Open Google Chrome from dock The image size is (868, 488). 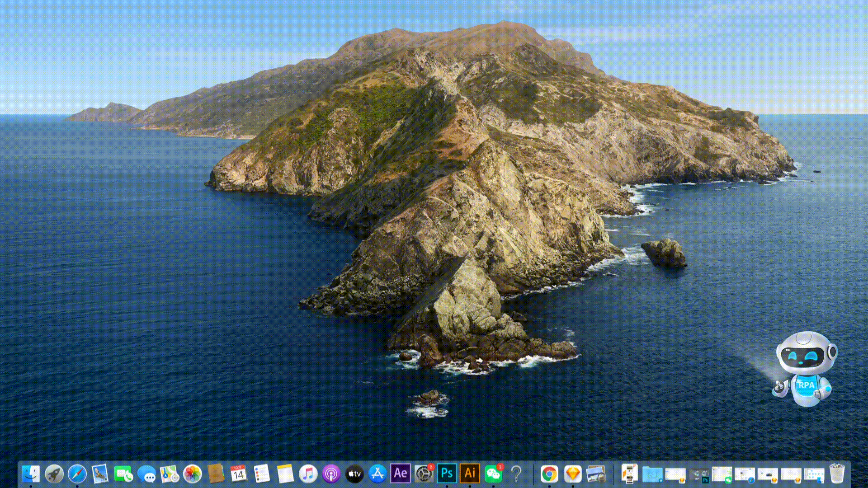[x=549, y=474]
